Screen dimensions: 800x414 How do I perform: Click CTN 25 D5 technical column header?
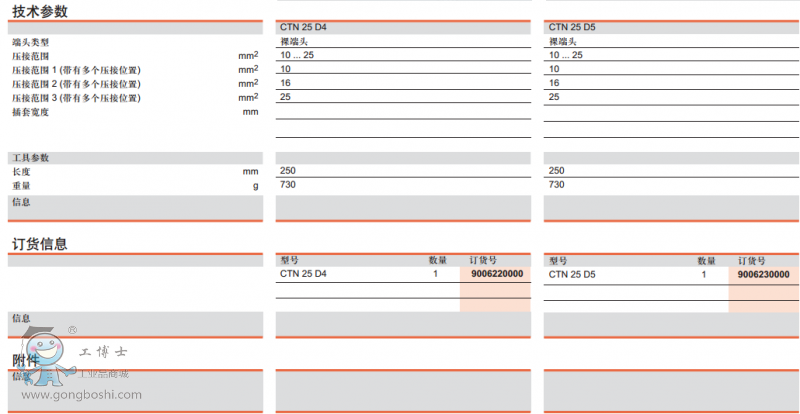point(572,28)
